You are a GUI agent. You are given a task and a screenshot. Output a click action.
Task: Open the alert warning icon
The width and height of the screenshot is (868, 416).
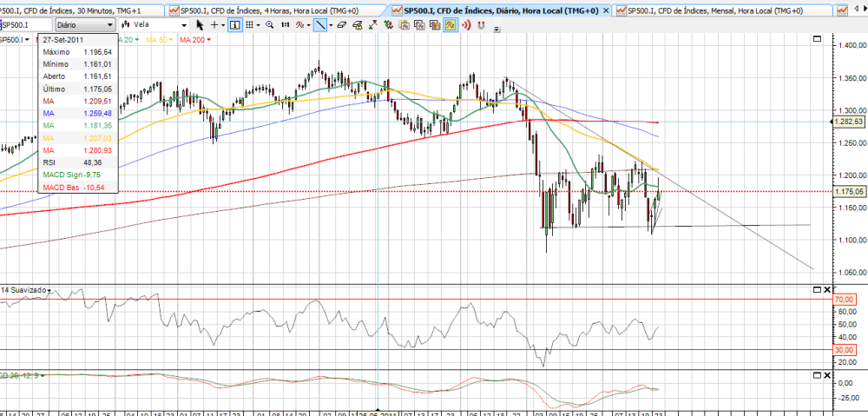(357, 25)
